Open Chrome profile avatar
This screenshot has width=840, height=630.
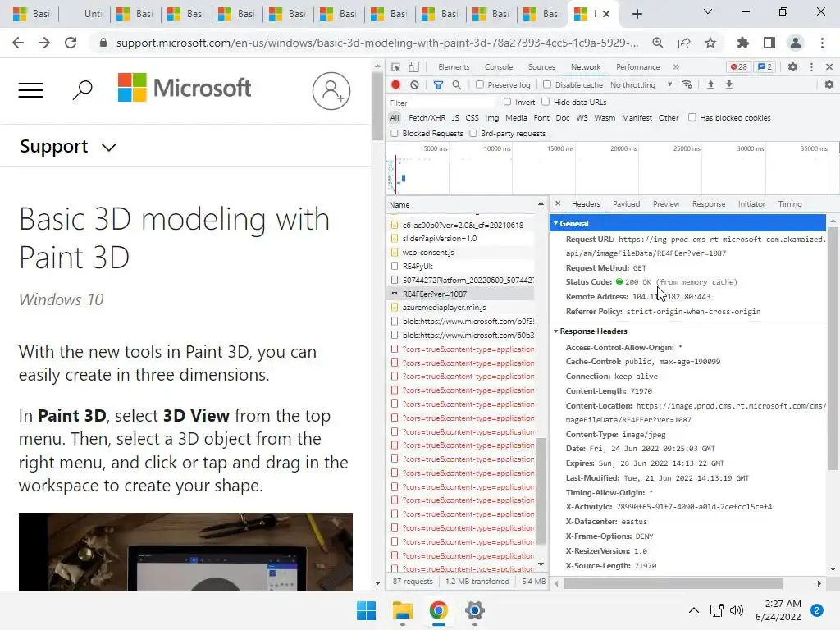coord(796,43)
